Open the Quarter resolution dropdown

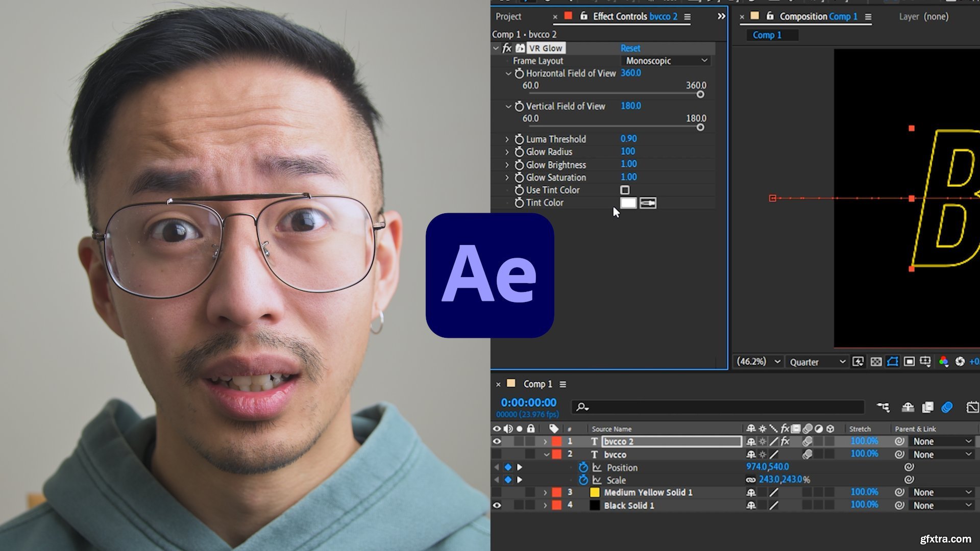[x=817, y=362]
